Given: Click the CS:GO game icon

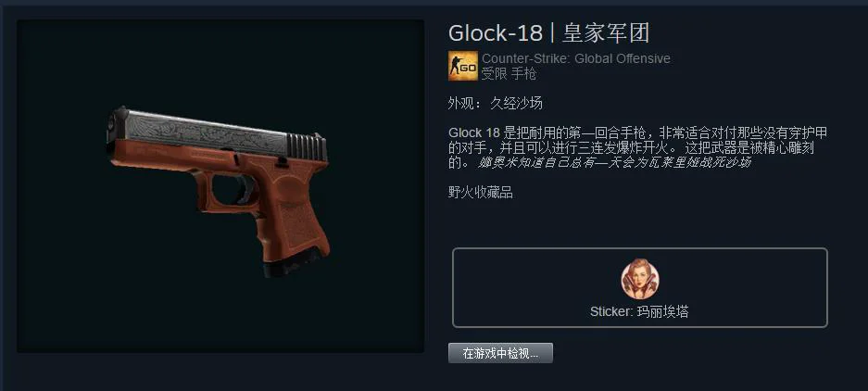Looking at the screenshot, I should [463, 66].
